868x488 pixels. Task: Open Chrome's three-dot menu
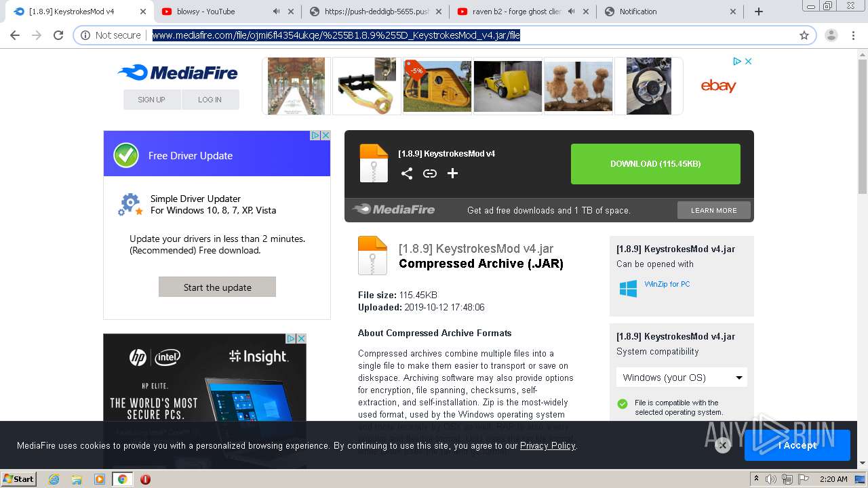[853, 35]
